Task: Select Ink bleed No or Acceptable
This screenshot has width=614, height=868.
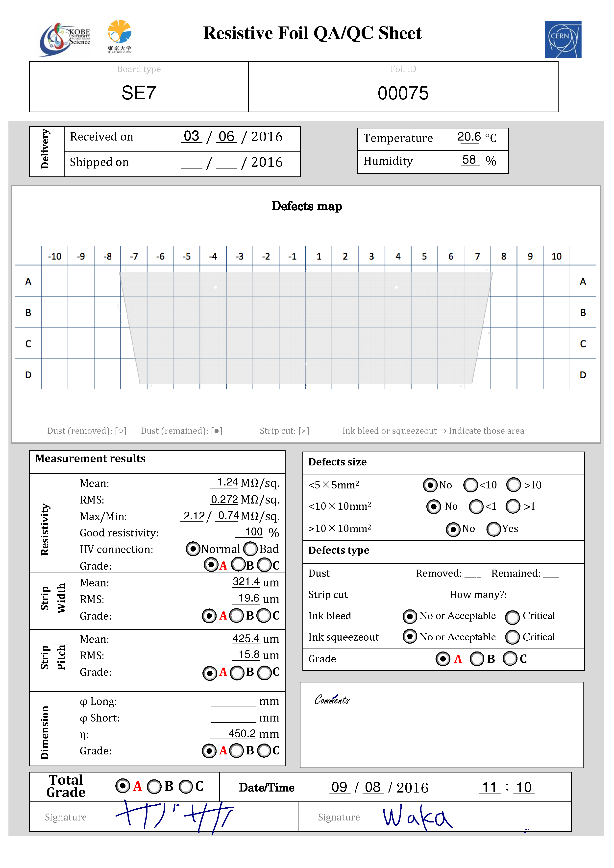Action: 410,616
